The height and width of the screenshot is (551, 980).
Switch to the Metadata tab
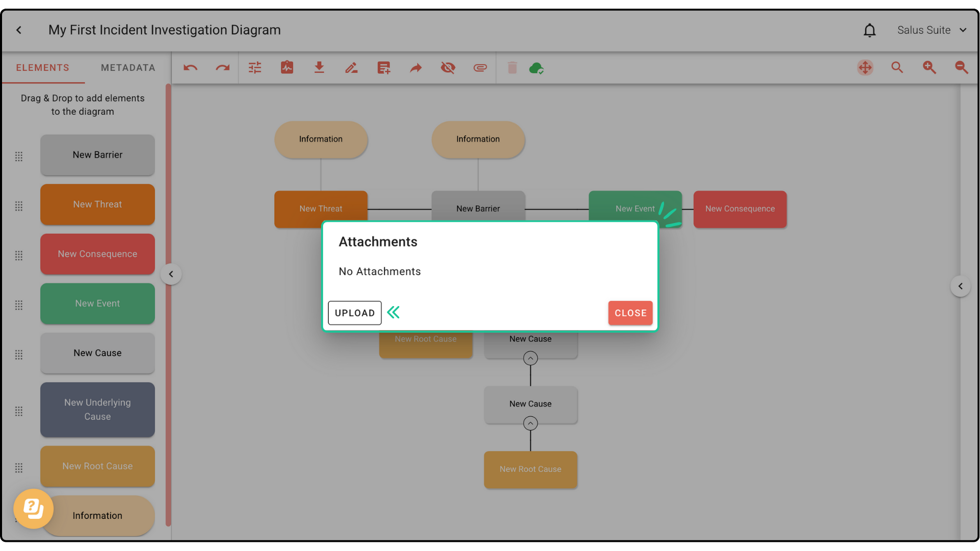pyautogui.click(x=128, y=68)
